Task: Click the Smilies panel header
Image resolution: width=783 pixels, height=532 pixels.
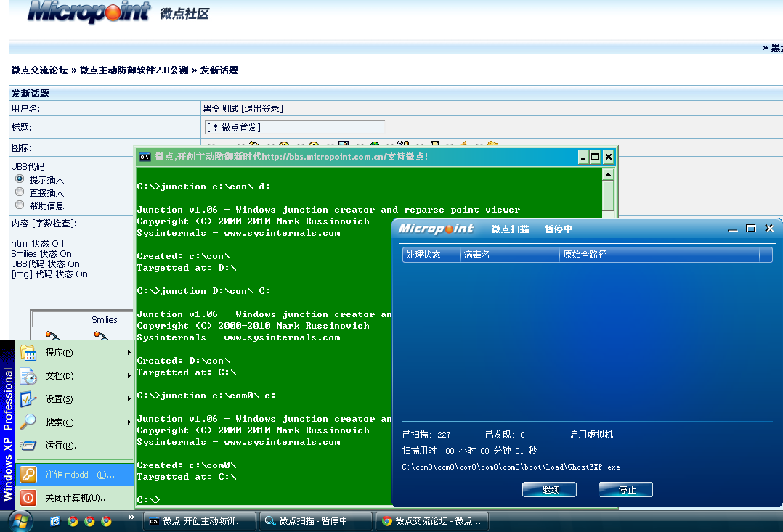Action: point(105,320)
